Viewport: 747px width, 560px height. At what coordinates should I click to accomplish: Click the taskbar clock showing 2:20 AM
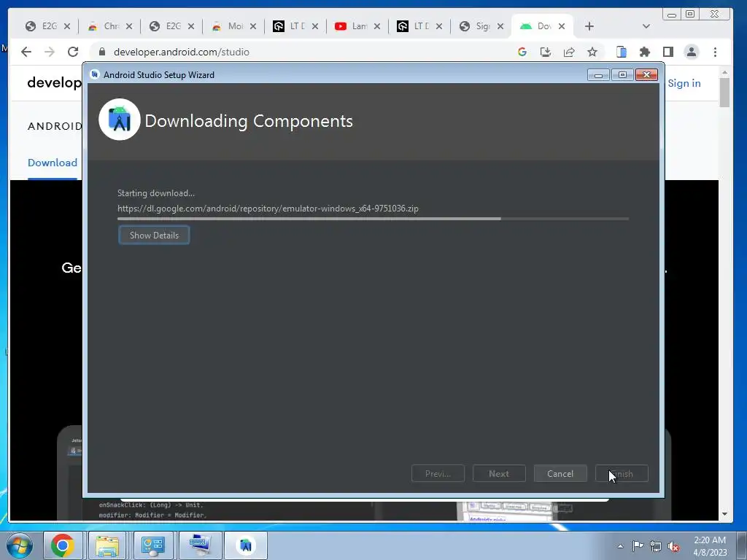[710, 546]
